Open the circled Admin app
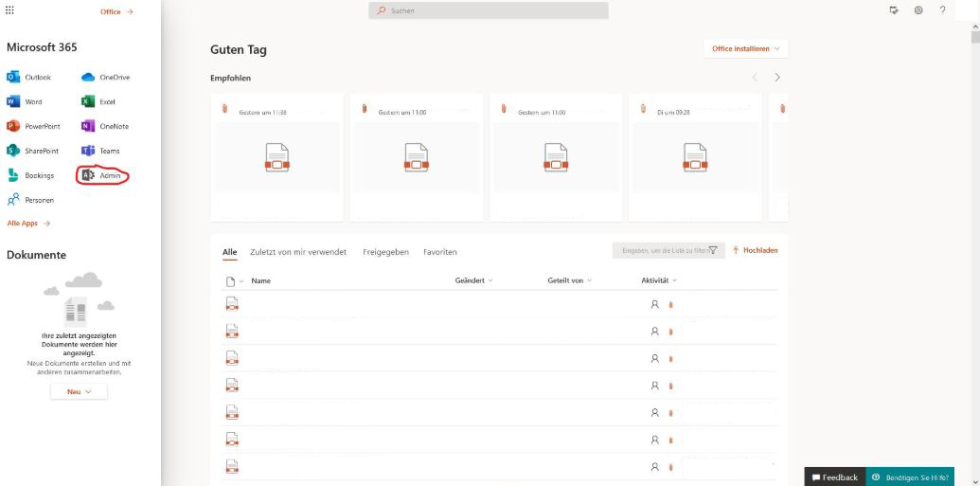Screen dimensions: 980x486 point(102,175)
